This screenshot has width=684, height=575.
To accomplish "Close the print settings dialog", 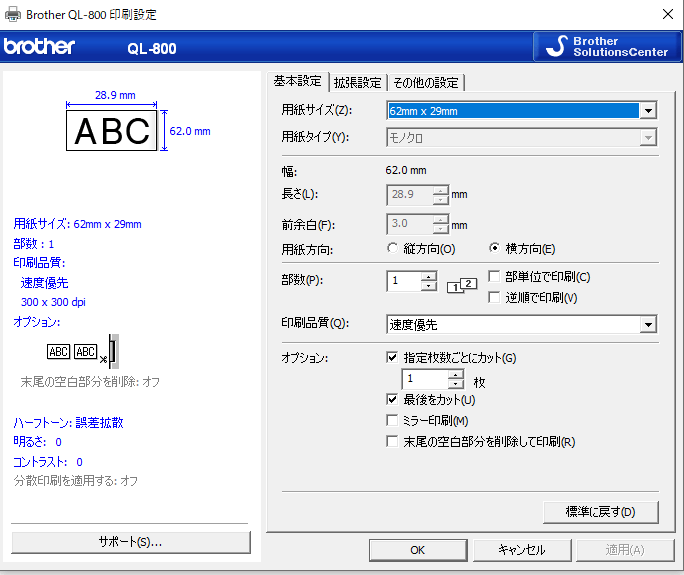I will pos(668,14).
